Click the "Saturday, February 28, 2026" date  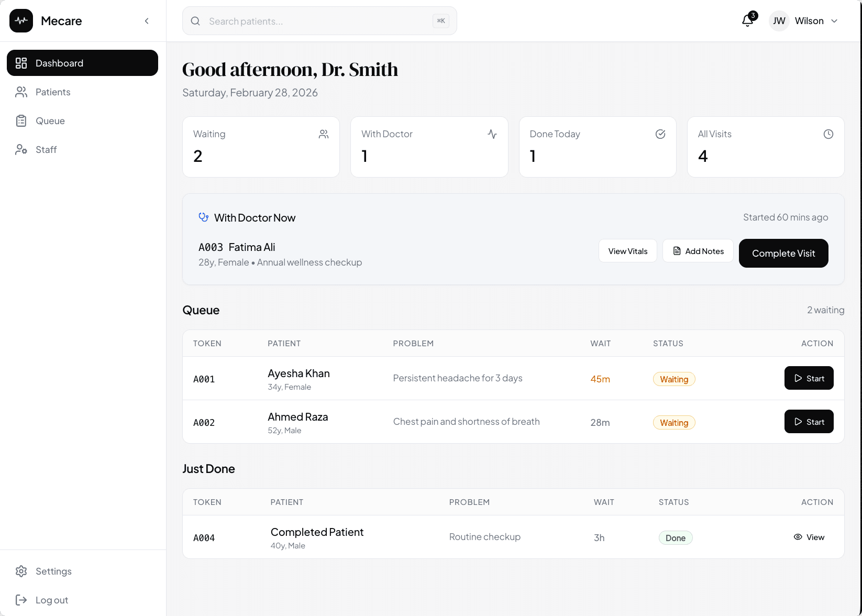tap(250, 93)
